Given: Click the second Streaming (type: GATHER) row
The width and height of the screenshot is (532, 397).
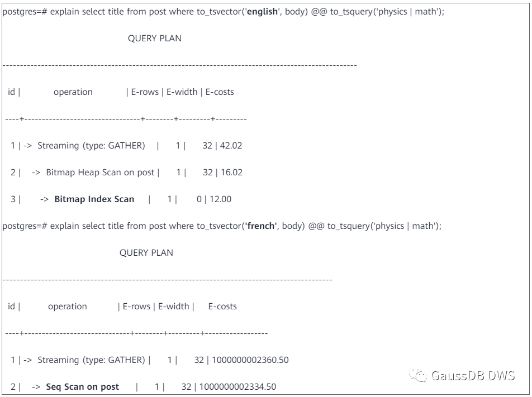Looking at the screenshot, I should (149, 360).
